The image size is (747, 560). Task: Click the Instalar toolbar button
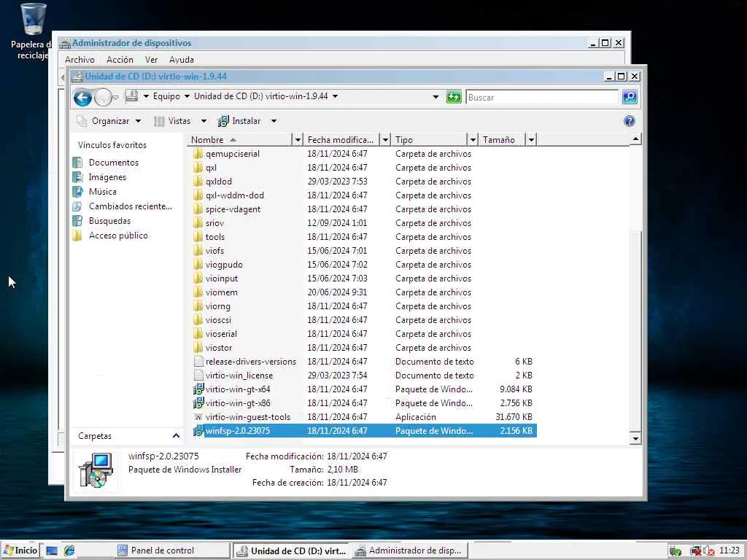[x=239, y=121]
